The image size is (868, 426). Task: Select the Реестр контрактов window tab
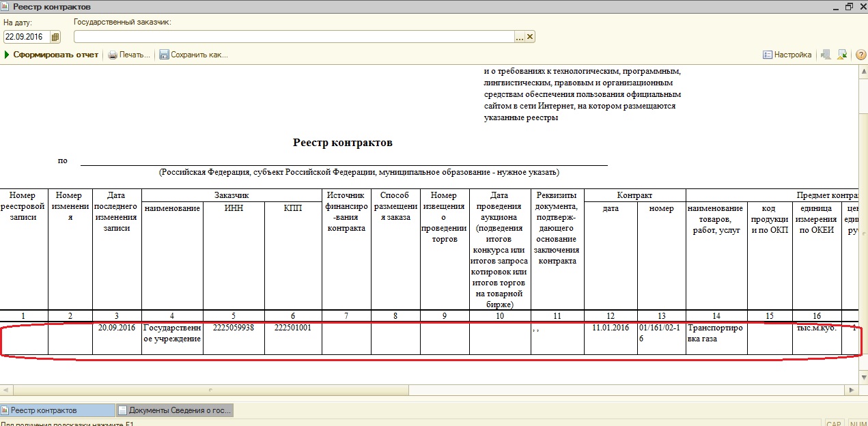[57, 410]
